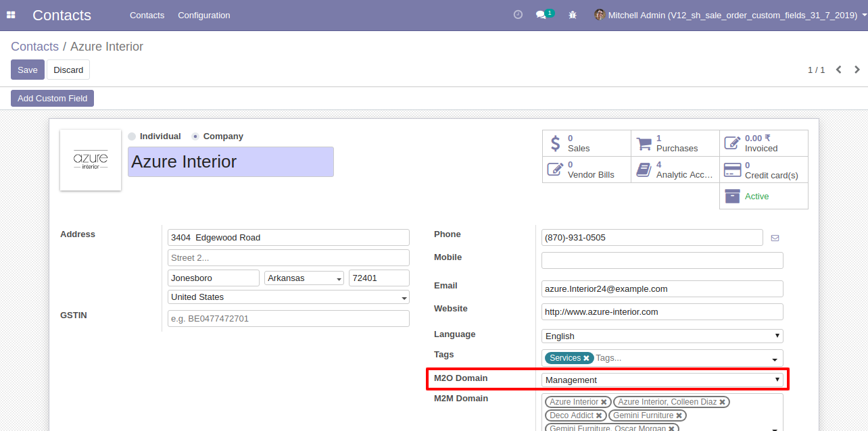Select the Company radio option
Viewport: 868px width, 431px height.
tap(195, 136)
